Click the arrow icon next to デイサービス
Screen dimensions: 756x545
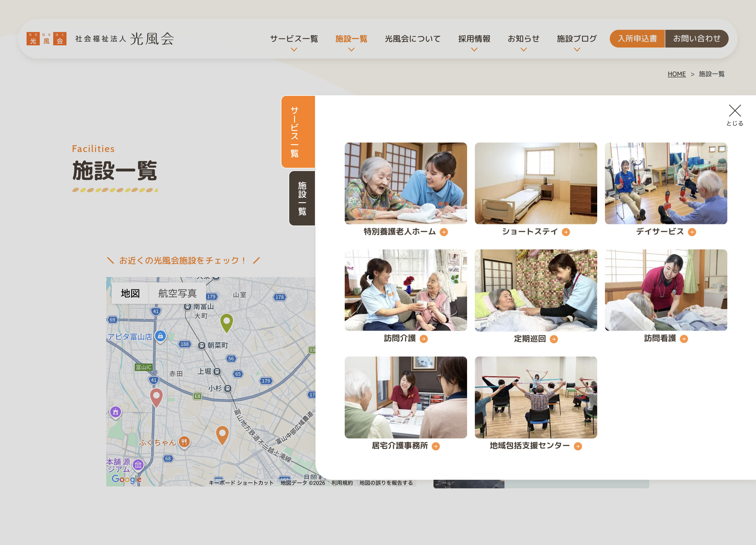click(x=692, y=232)
